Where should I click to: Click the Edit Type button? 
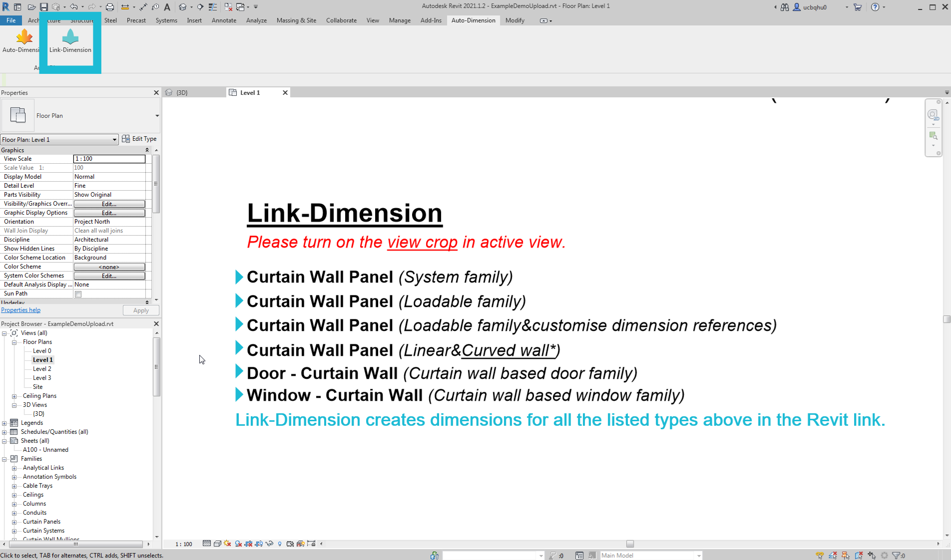[x=139, y=139]
